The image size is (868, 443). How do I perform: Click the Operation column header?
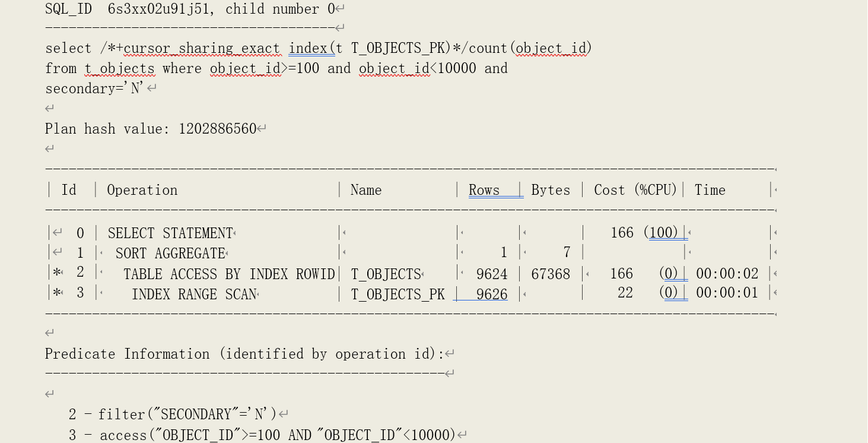(142, 190)
